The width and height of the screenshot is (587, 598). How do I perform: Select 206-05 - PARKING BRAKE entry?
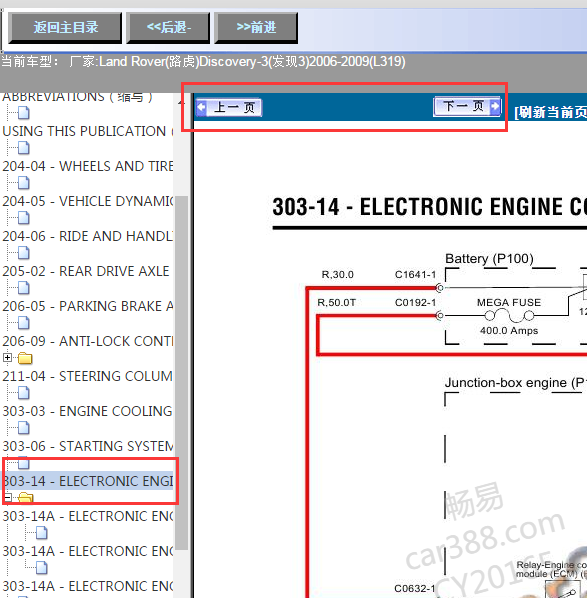(x=87, y=306)
